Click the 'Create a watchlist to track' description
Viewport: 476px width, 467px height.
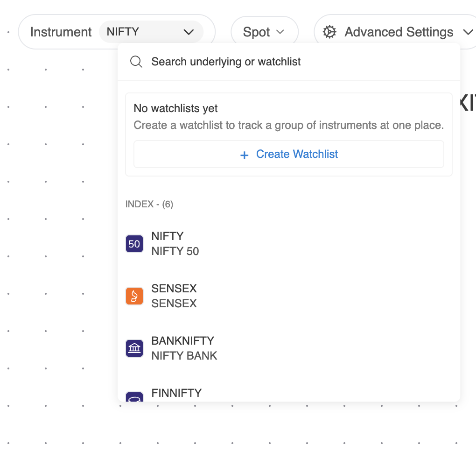pos(289,125)
